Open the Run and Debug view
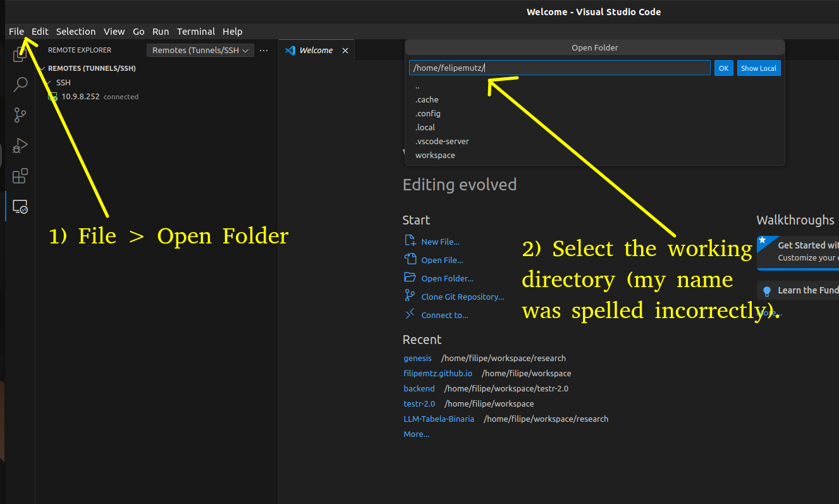839x504 pixels. point(20,145)
